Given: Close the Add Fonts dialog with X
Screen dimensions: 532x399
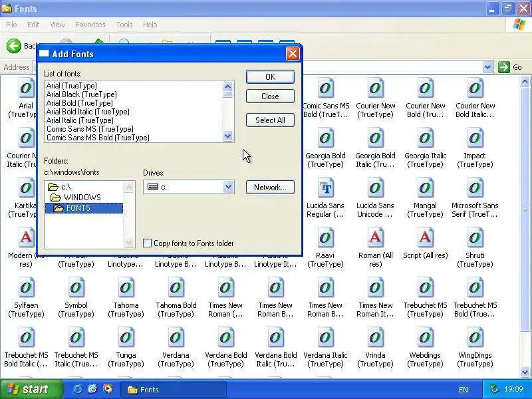Looking at the screenshot, I should coord(293,54).
